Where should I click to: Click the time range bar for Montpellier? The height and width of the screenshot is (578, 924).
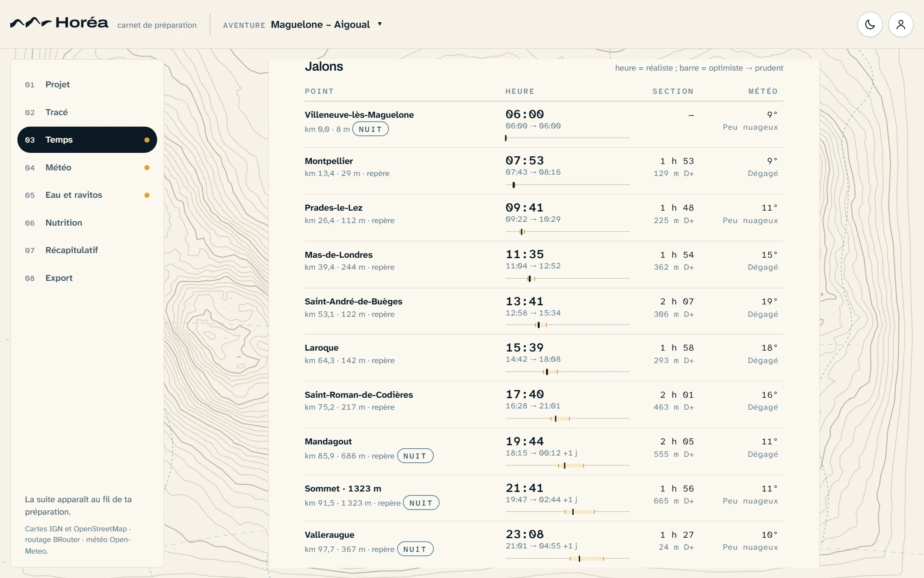tap(567, 185)
